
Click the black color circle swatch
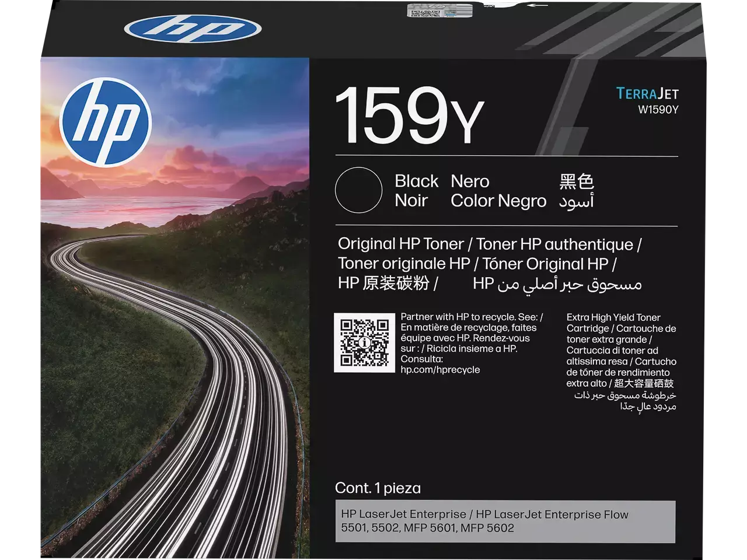point(358,191)
